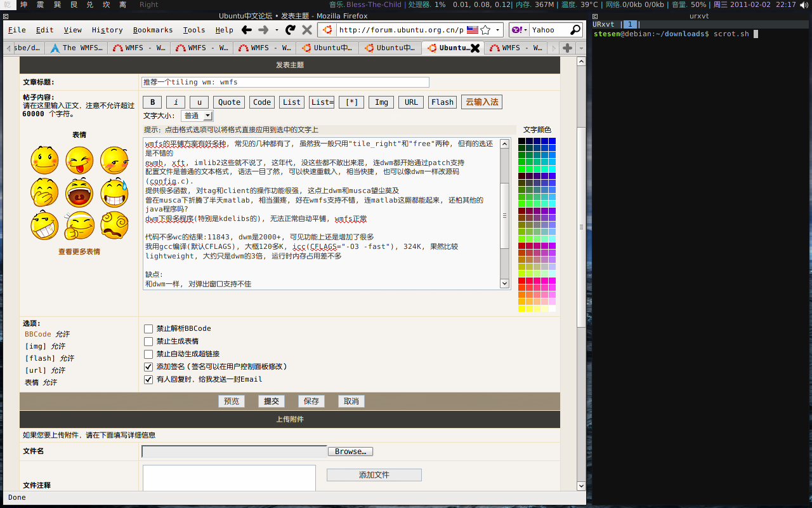Insert the sweating grin emoticon
The height and width of the screenshot is (508, 812).
tap(114, 193)
